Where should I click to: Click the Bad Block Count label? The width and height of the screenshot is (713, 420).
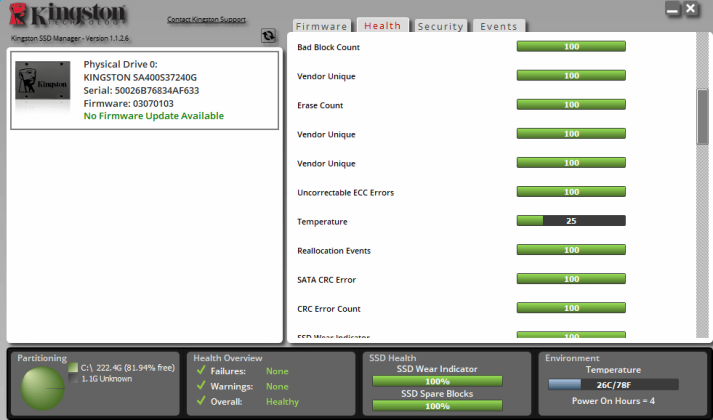328,47
